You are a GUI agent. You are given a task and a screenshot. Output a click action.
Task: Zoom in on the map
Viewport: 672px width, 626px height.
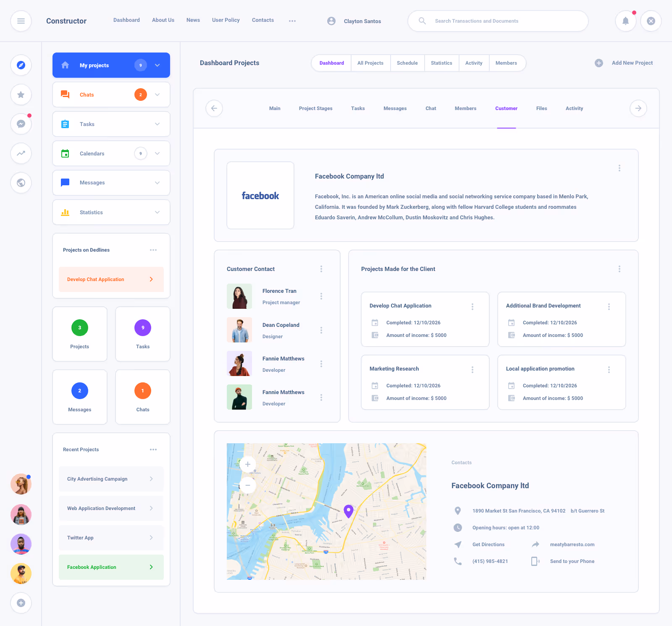coord(248,464)
